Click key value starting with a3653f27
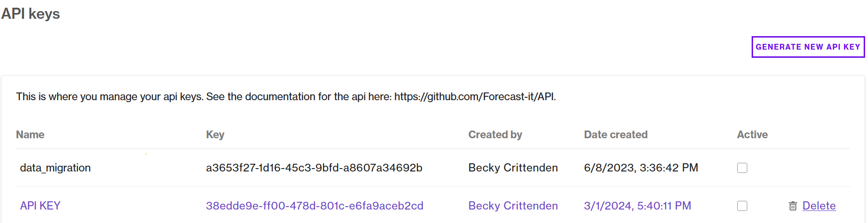 314,168
